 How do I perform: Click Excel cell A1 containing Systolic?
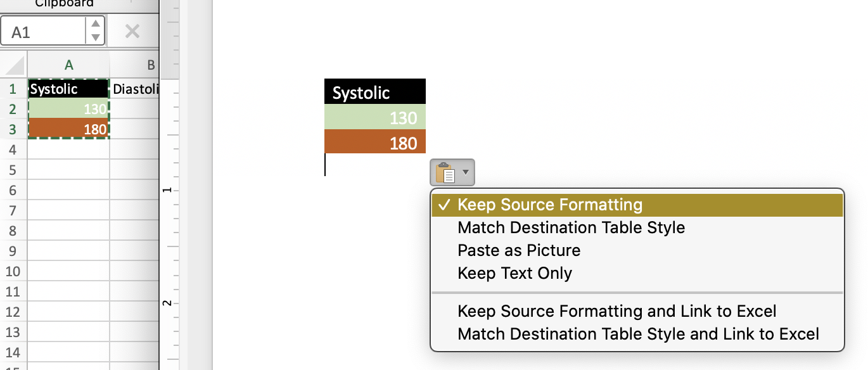pyautogui.click(x=69, y=89)
